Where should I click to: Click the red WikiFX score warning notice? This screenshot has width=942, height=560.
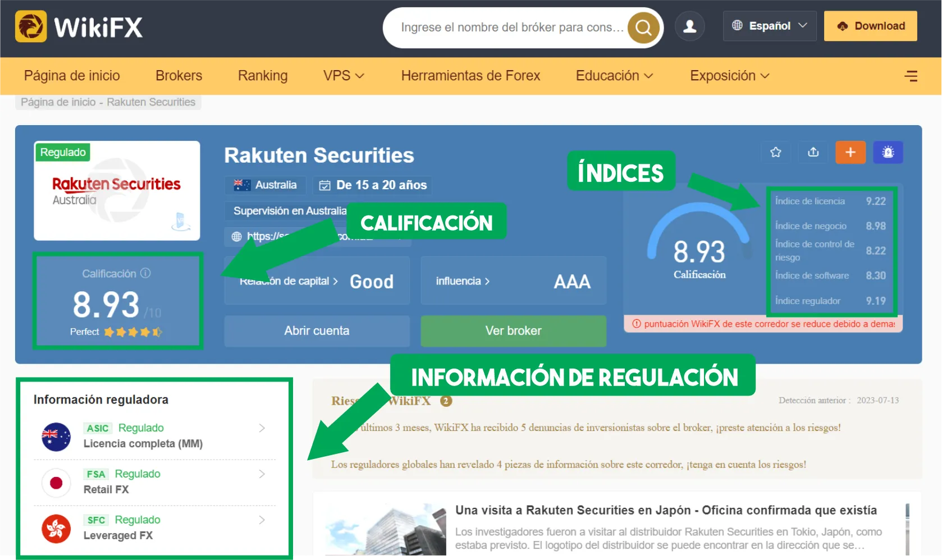763,324
